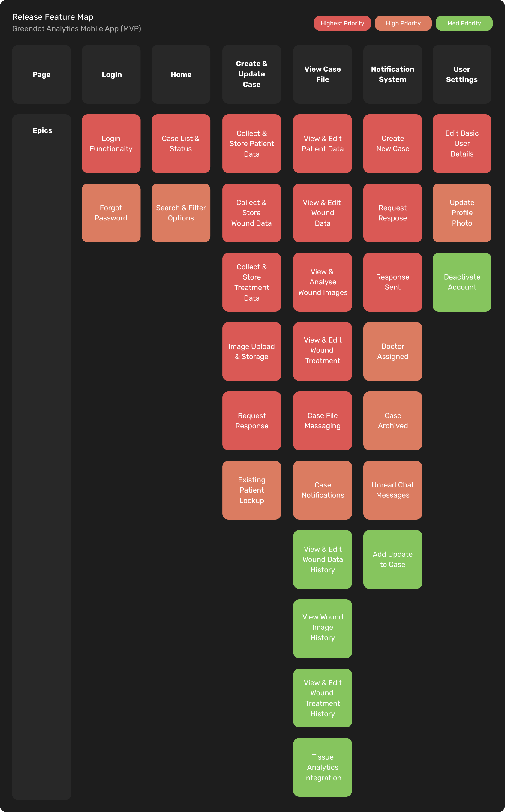Click the Deactivate Account card
Screen dimensions: 505x812
click(x=461, y=282)
